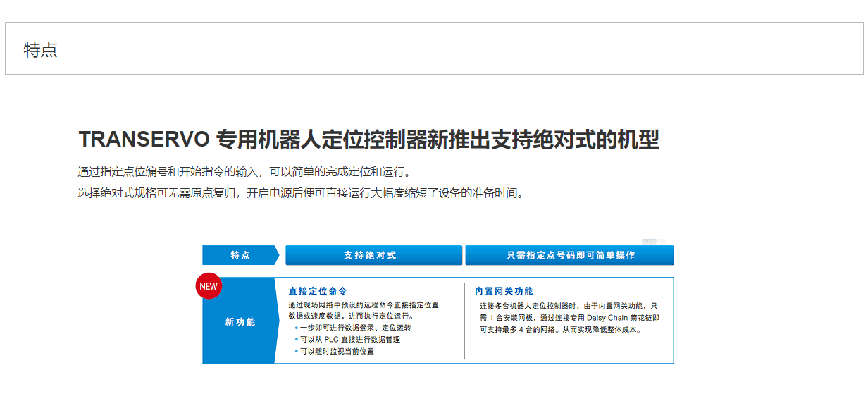Viewport: 868px width, 413px height.
Task: Click the 连接多台机器人定位控制器时 paragraph
Action: click(x=569, y=317)
